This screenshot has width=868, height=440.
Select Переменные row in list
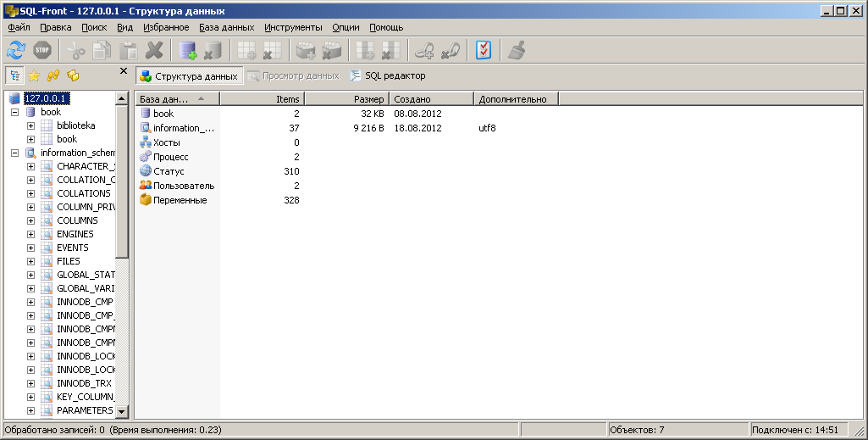180,200
